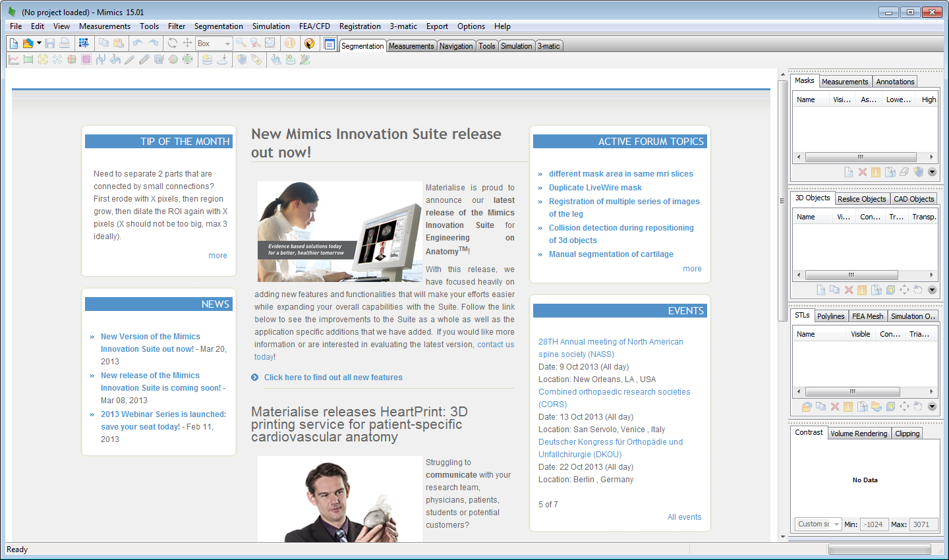
Task: Open the Box selection mode combo box
Action: (214, 43)
